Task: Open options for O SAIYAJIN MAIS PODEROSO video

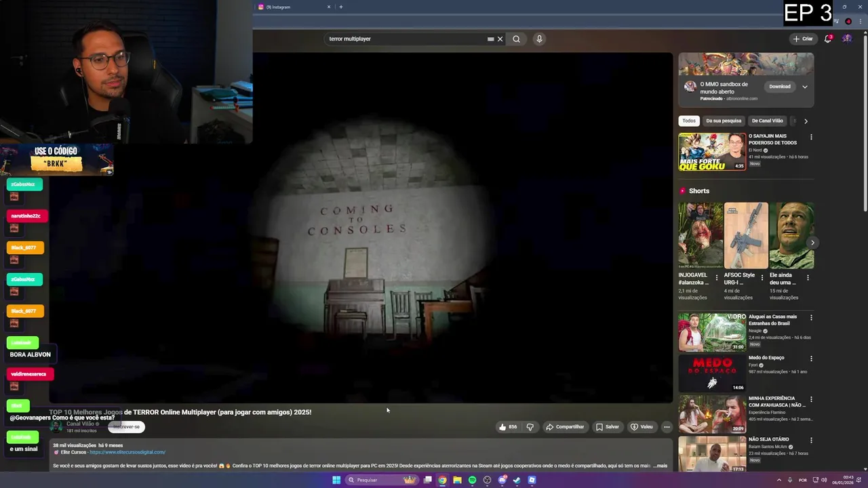Action: (x=811, y=137)
